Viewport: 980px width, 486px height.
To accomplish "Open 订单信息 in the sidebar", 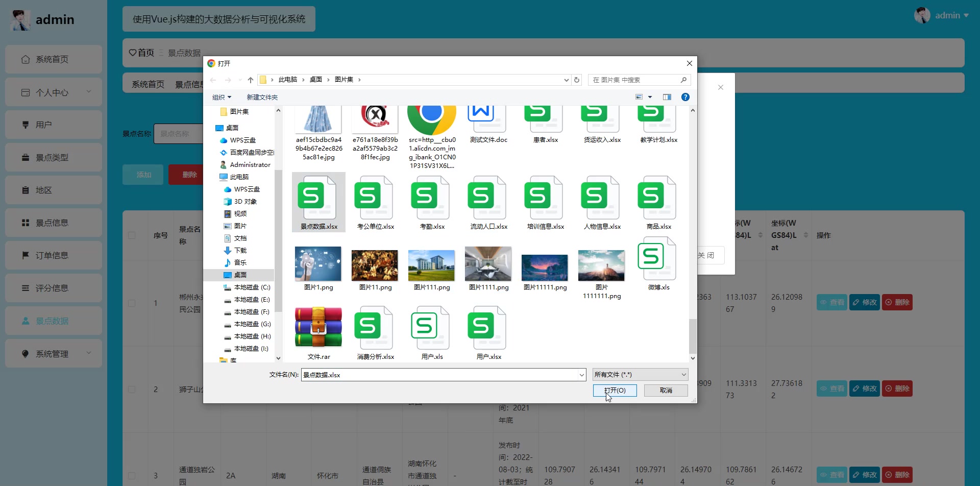I will 54,255.
